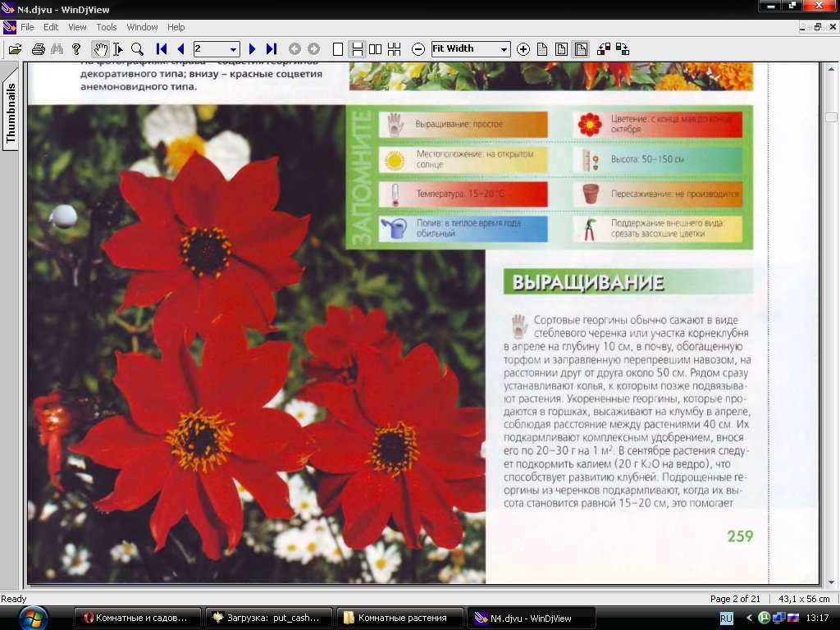
Task: Toggle the fit width zoom button
Action: coord(581,49)
